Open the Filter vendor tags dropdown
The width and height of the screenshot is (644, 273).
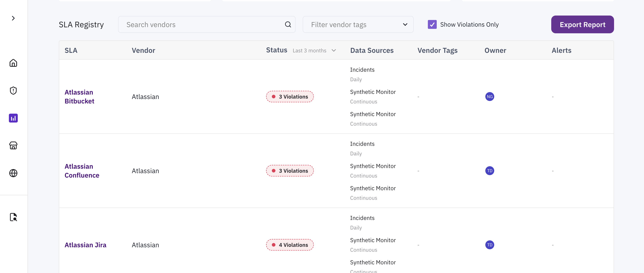tap(358, 24)
